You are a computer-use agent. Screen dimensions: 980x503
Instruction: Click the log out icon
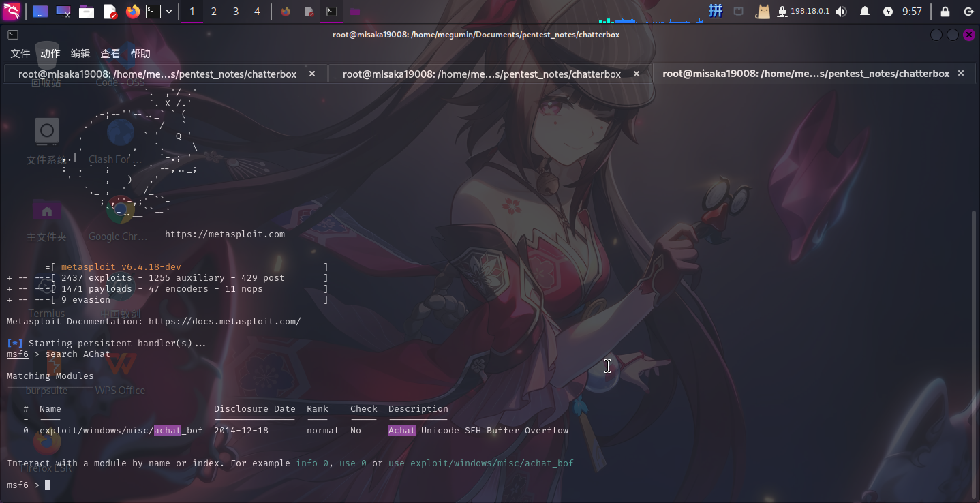pyautogui.click(x=968, y=12)
